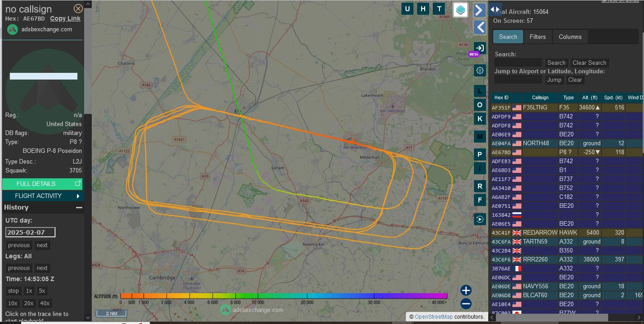Toggle the L map button
This screenshot has width=644, height=324.
[480, 91]
